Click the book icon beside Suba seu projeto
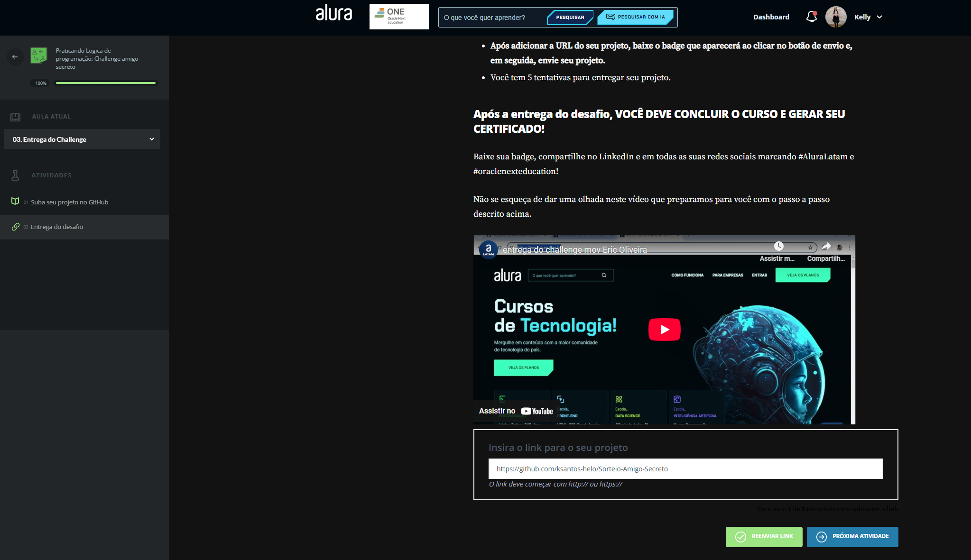Screen dimensions: 971x560 (15, 202)
